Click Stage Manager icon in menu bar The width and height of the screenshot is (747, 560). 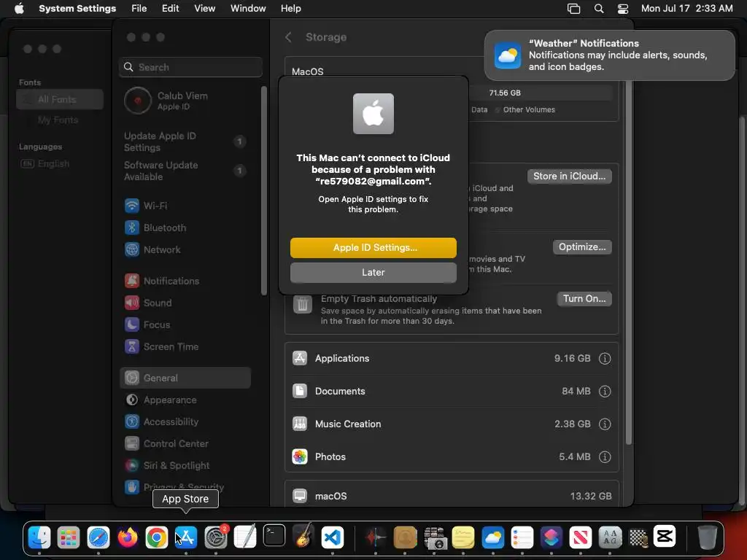[573, 9]
